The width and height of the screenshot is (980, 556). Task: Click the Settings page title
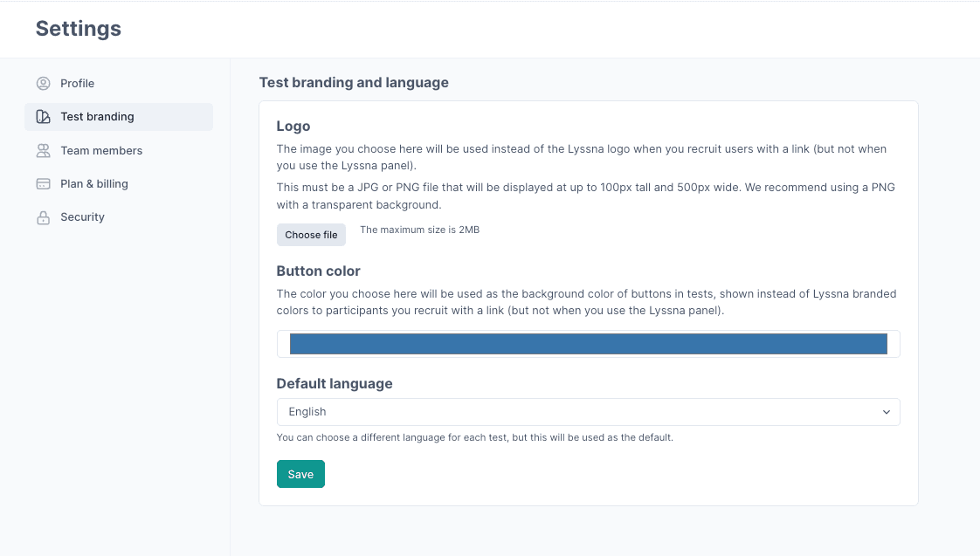pos(79,29)
